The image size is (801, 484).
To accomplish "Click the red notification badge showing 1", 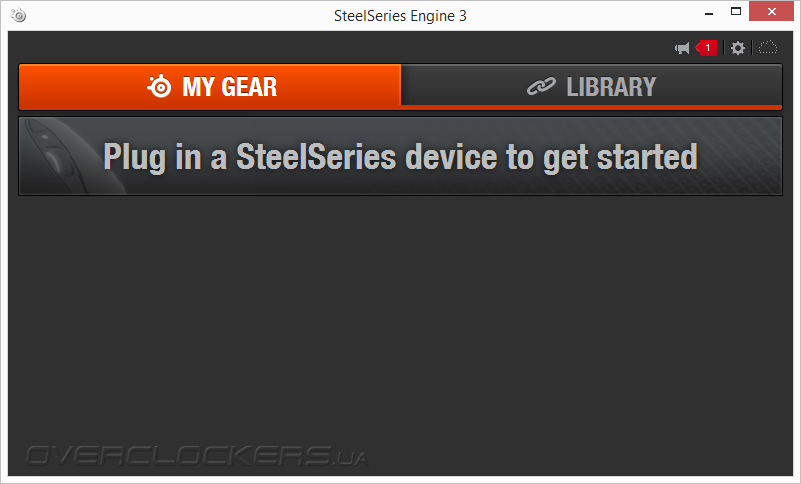I will (x=706, y=48).
